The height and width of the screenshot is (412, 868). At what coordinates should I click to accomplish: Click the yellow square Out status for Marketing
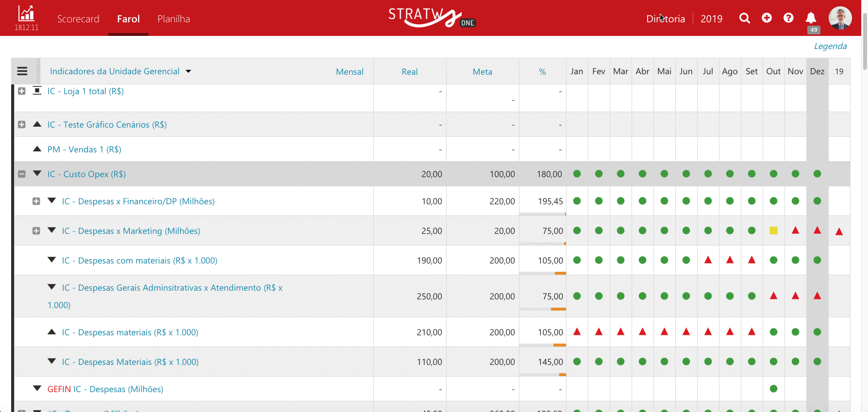click(773, 231)
